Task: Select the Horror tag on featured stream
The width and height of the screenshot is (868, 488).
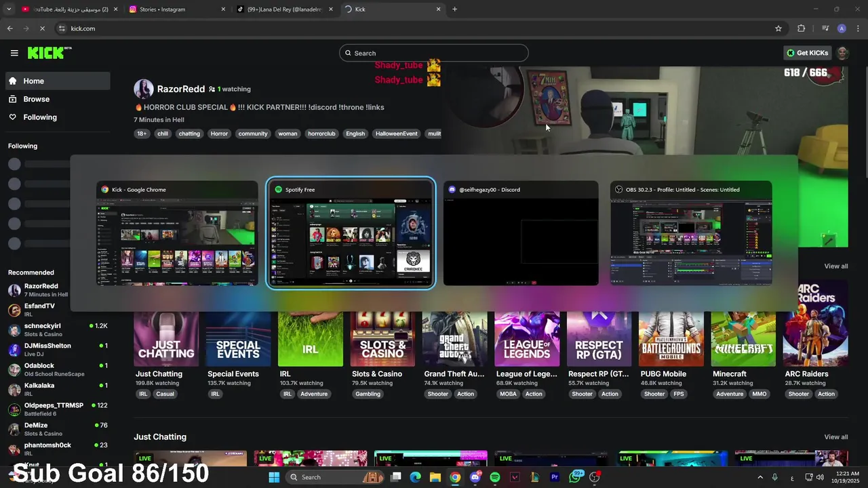Action: pyautogui.click(x=219, y=134)
